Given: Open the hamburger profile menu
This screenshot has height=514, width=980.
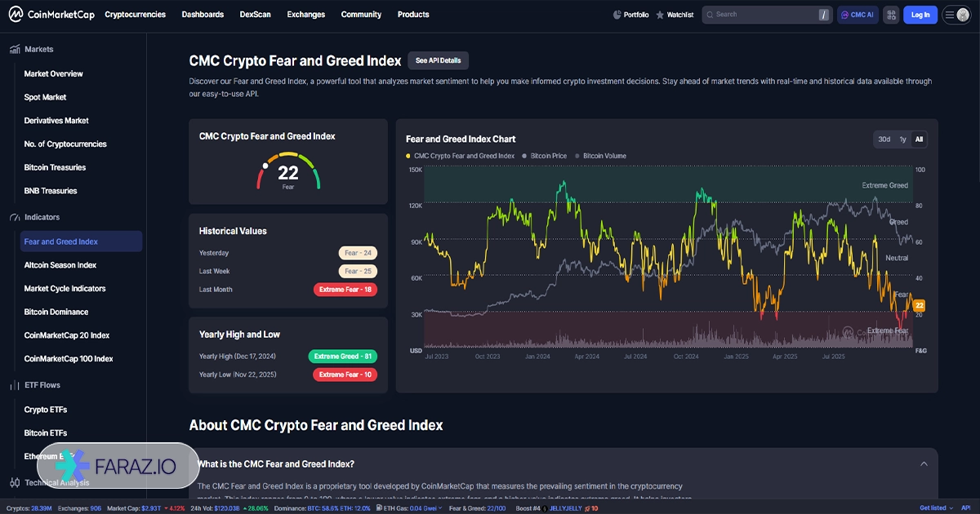Looking at the screenshot, I should click(x=955, y=15).
